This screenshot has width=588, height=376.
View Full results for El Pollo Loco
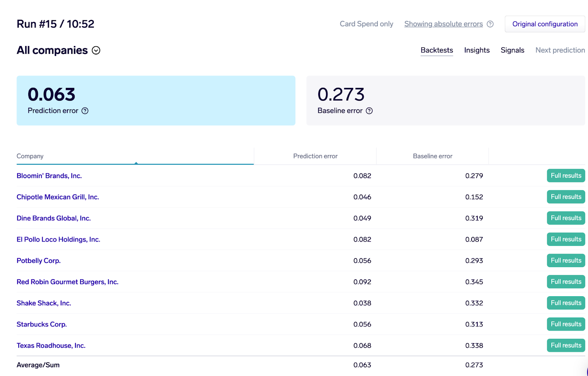(566, 239)
